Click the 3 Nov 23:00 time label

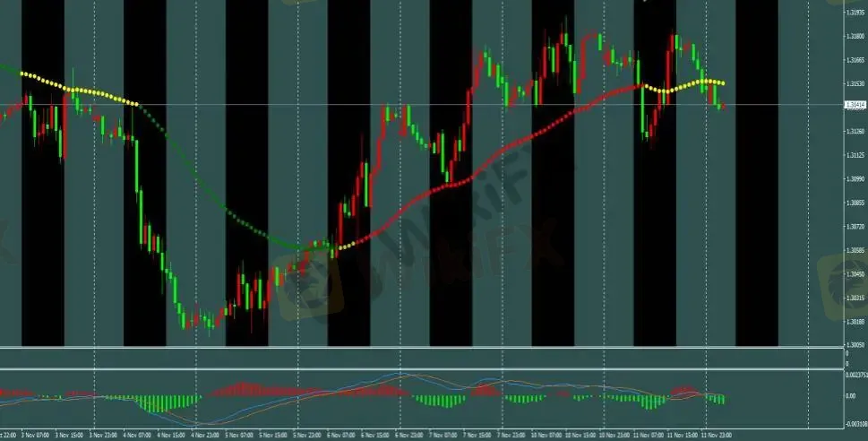[103, 435]
